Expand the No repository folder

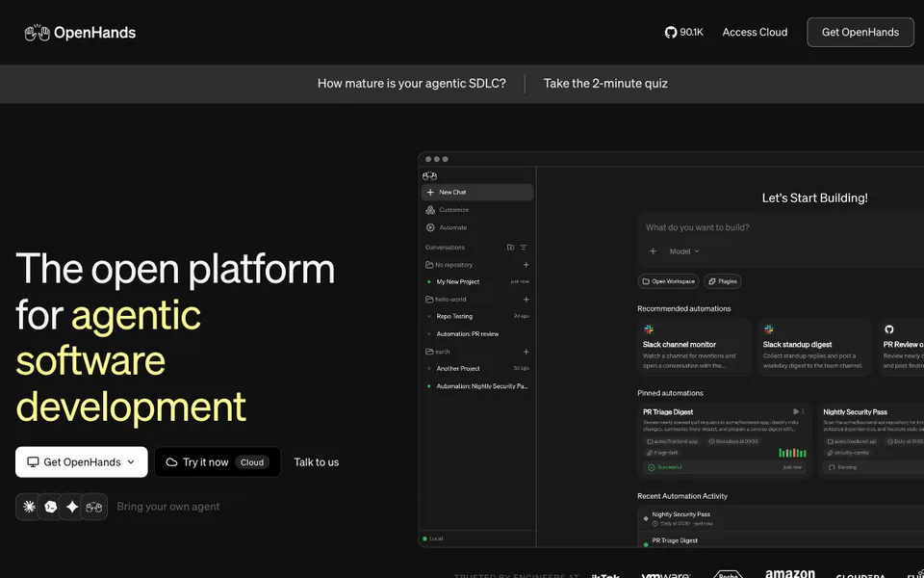[449, 265]
